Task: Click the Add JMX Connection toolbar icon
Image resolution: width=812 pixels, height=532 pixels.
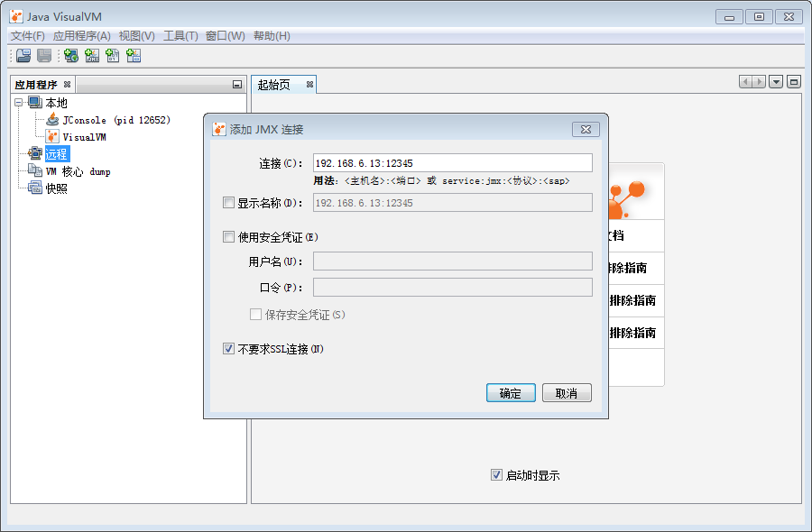Action: (92, 56)
